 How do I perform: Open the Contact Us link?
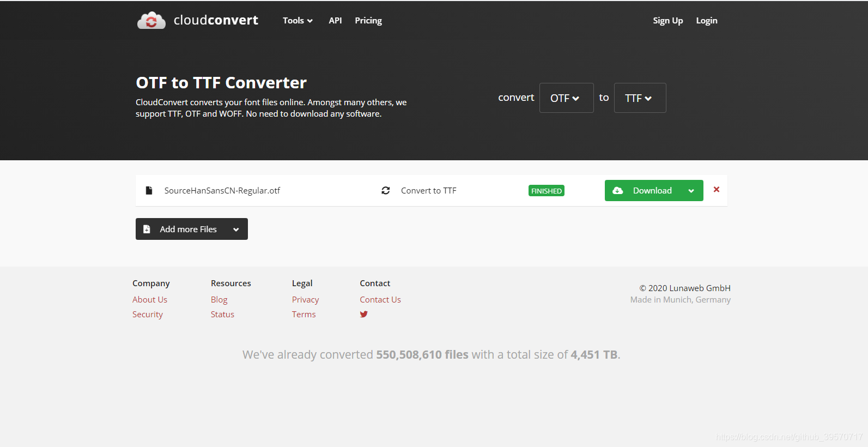(x=380, y=299)
